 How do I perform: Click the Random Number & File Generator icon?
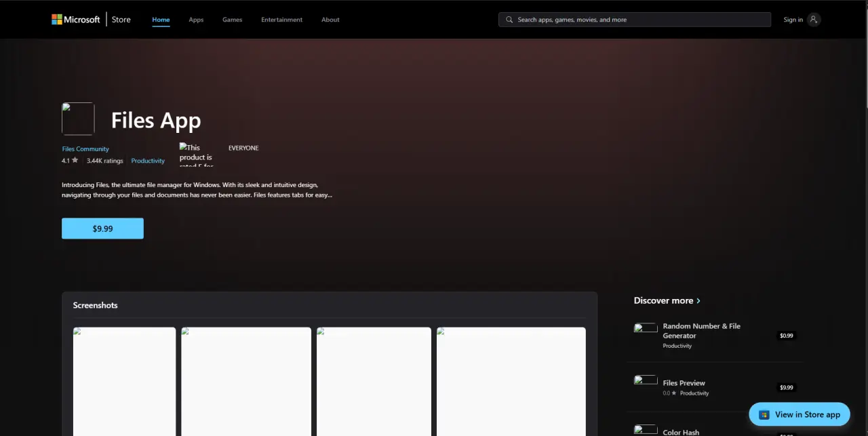coord(646,328)
